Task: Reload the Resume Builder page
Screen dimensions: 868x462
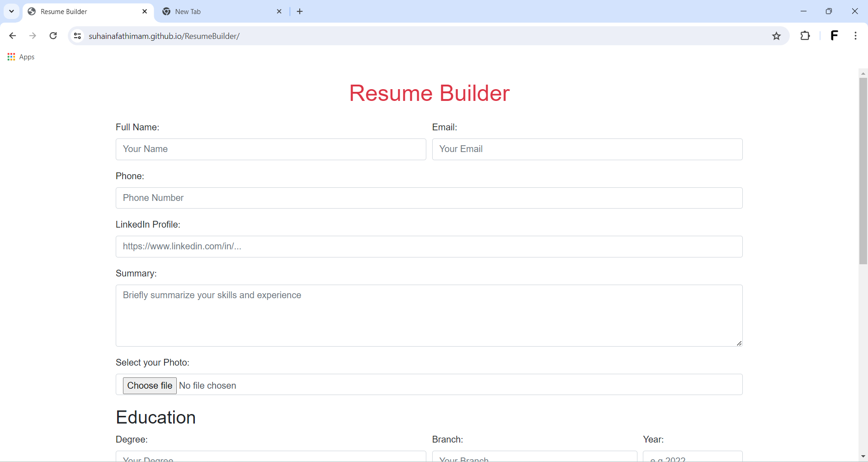Action: 53,36
